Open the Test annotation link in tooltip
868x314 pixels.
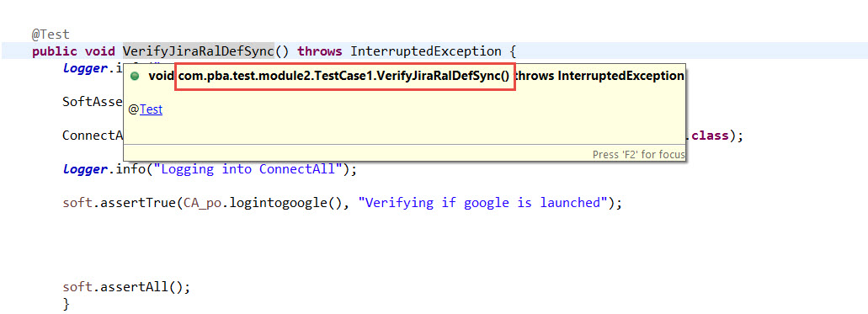(x=151, y=109)
